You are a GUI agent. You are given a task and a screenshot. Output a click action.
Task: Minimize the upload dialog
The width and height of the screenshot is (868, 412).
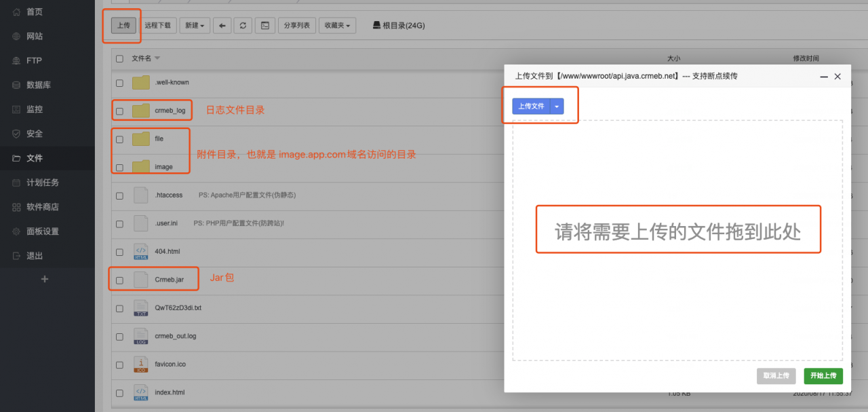(823, 77)
